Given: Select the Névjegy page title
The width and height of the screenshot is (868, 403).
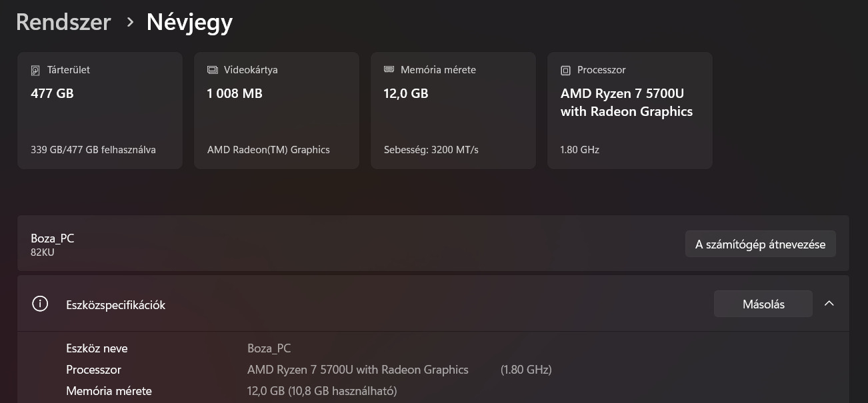Looking at the screenshot, I should tap(189, 22).
